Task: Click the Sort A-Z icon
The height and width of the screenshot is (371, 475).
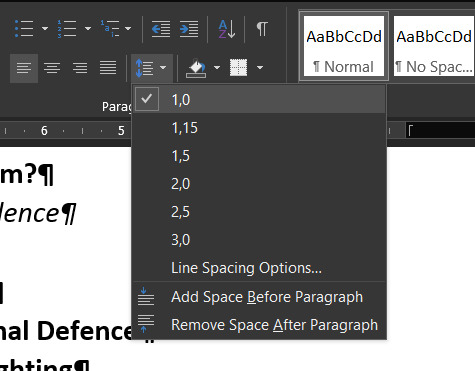Action: tap(227, 29)
